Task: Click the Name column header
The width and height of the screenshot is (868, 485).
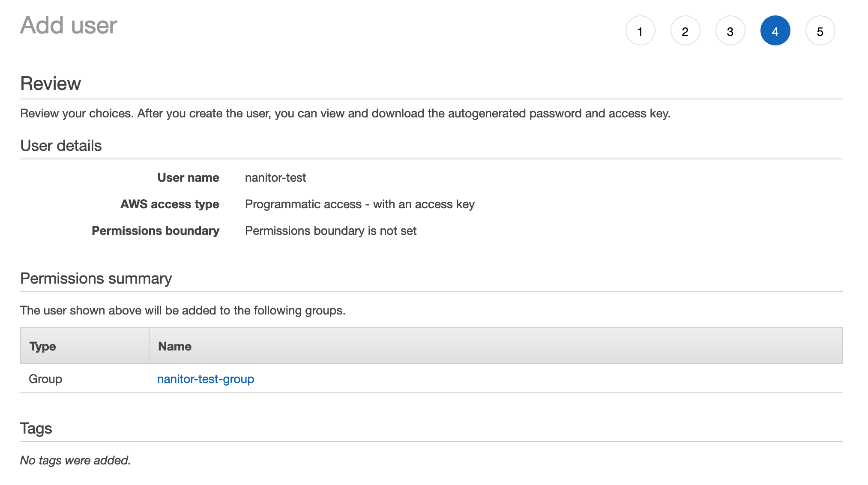Action: pos(175,346)
